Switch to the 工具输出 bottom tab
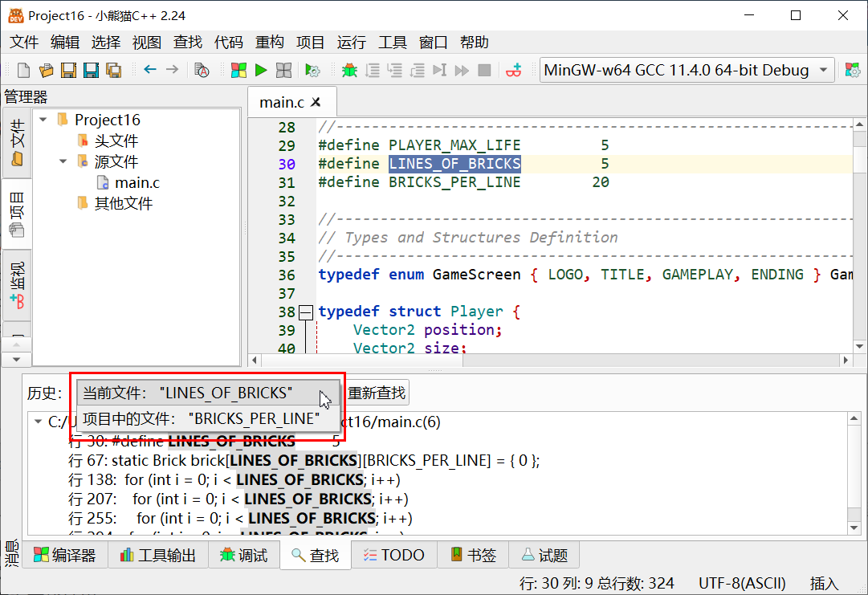The image size is (868, 595). pos(157,555)
